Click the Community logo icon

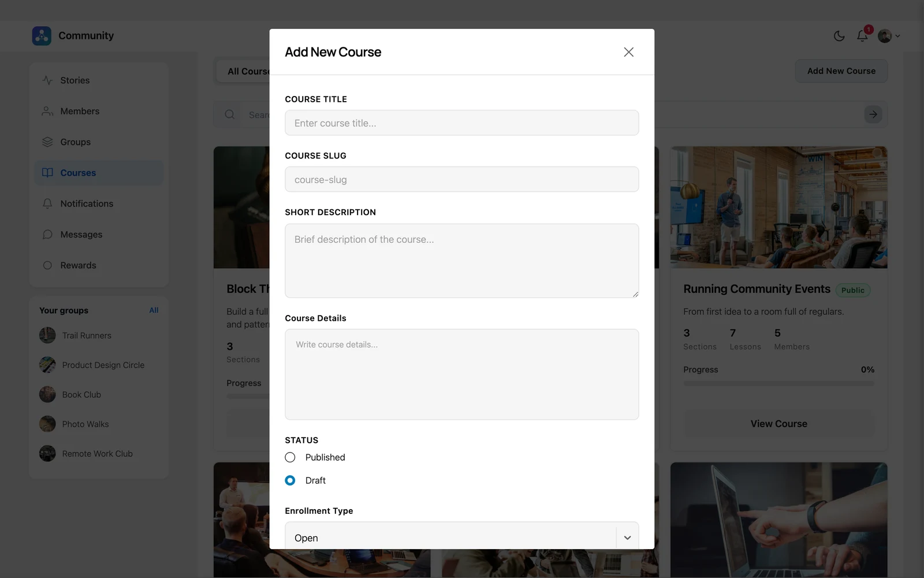42,36
